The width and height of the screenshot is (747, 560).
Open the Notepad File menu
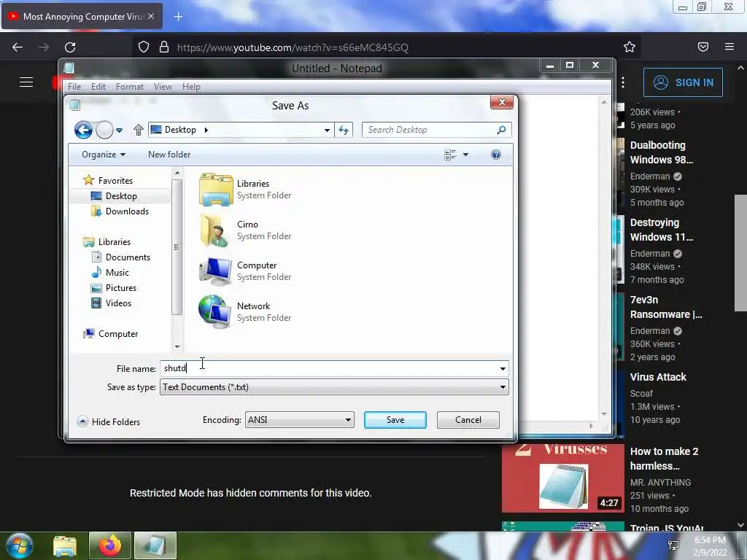74,87
